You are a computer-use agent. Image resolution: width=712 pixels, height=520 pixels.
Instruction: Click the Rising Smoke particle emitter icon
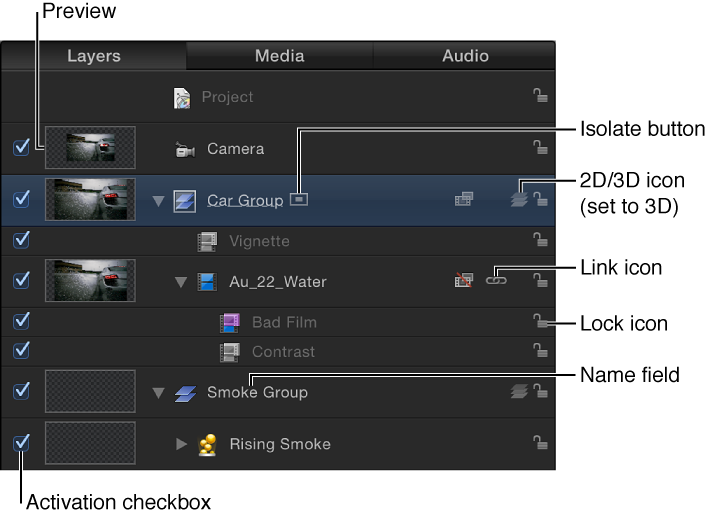[x=208, y=445]
